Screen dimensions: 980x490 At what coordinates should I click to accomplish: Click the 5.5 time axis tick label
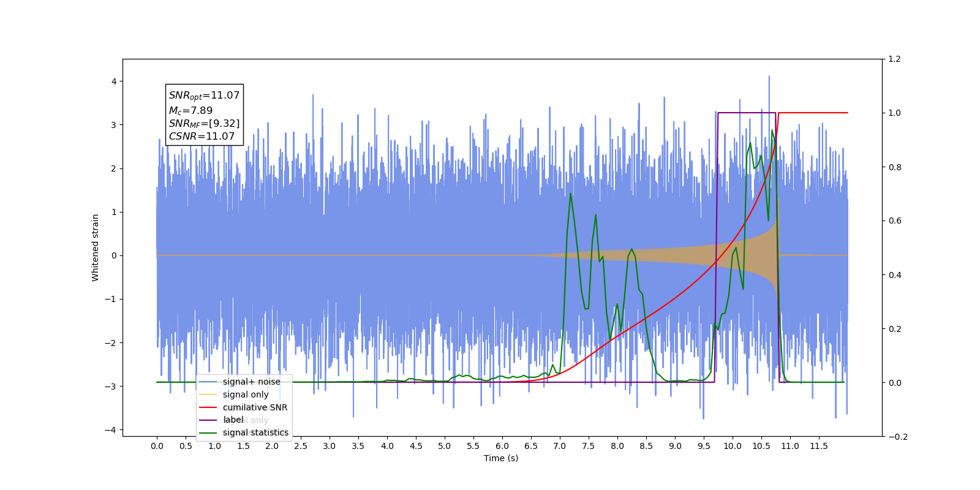[x=473, y=446]
